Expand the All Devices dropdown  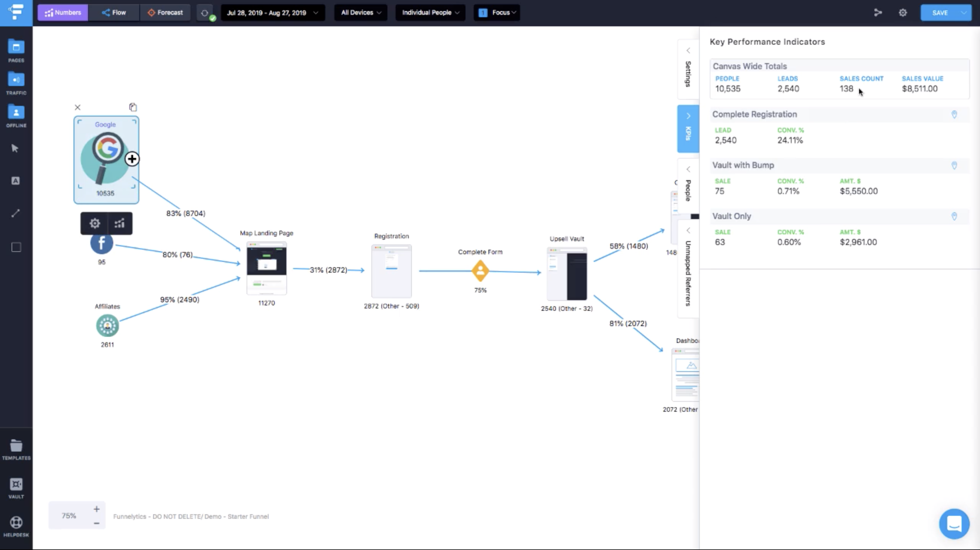click(360, 13)
